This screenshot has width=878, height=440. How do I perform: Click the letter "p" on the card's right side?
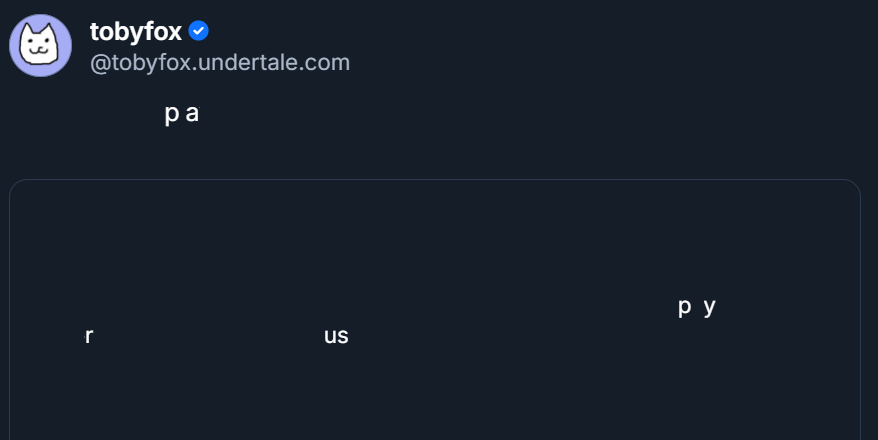point(685,307)
